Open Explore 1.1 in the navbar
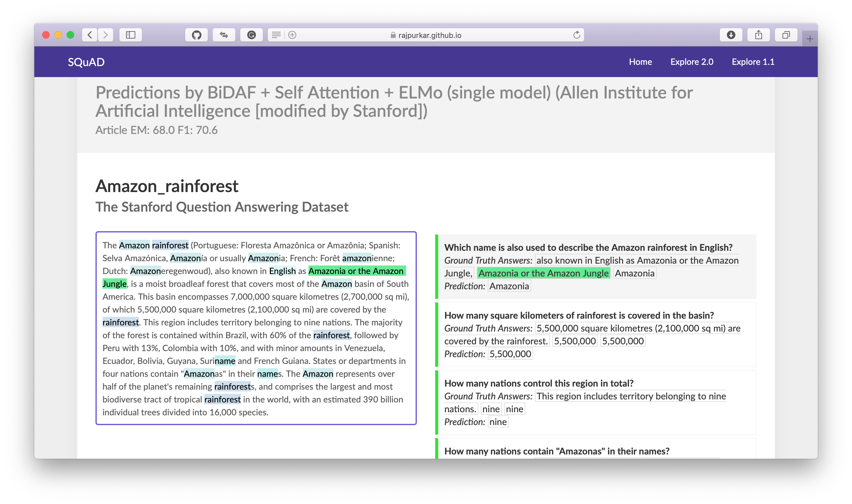Screen dimensions: 852x504 tap(753, 62)
